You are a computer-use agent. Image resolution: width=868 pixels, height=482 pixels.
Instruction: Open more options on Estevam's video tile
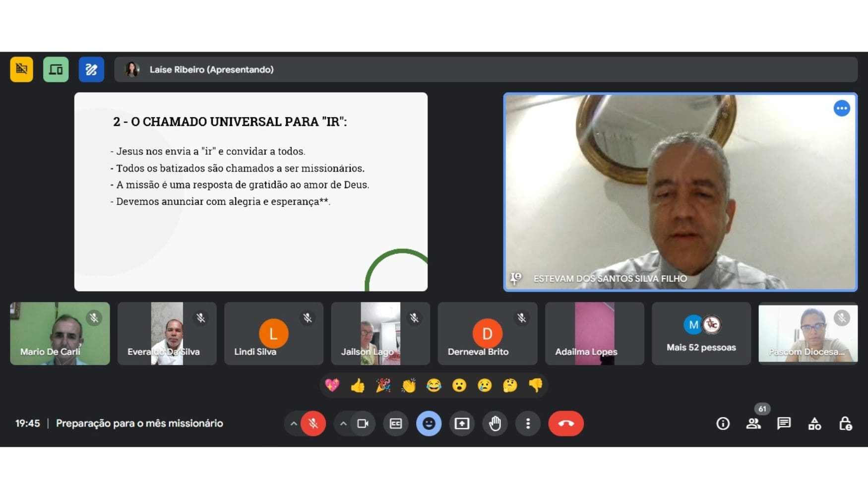[841, 108]
